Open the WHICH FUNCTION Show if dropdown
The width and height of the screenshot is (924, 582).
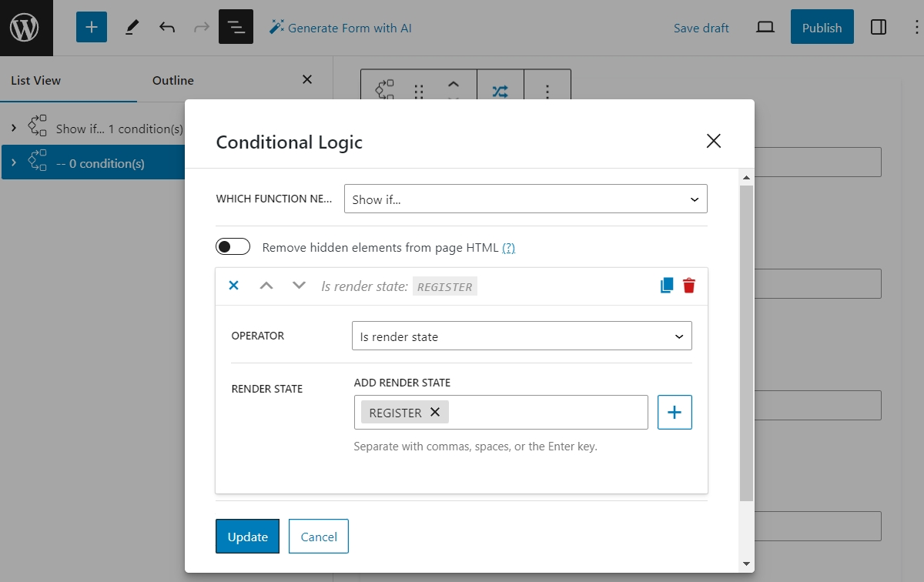click(x=526, y=199)
